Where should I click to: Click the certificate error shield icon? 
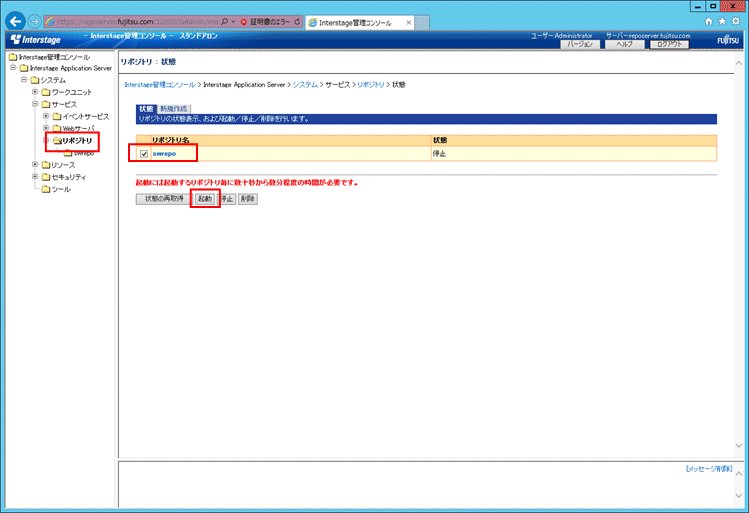(244, 22)
